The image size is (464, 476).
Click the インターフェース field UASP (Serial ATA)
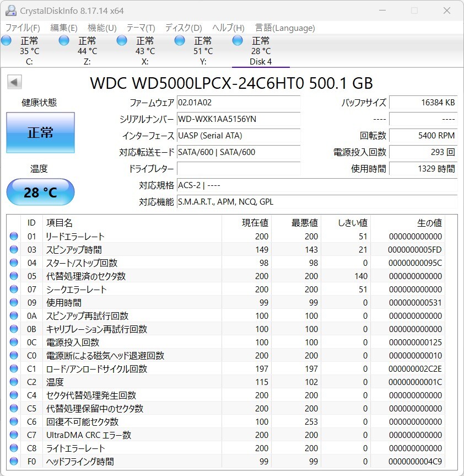click(x=239, y=135)
